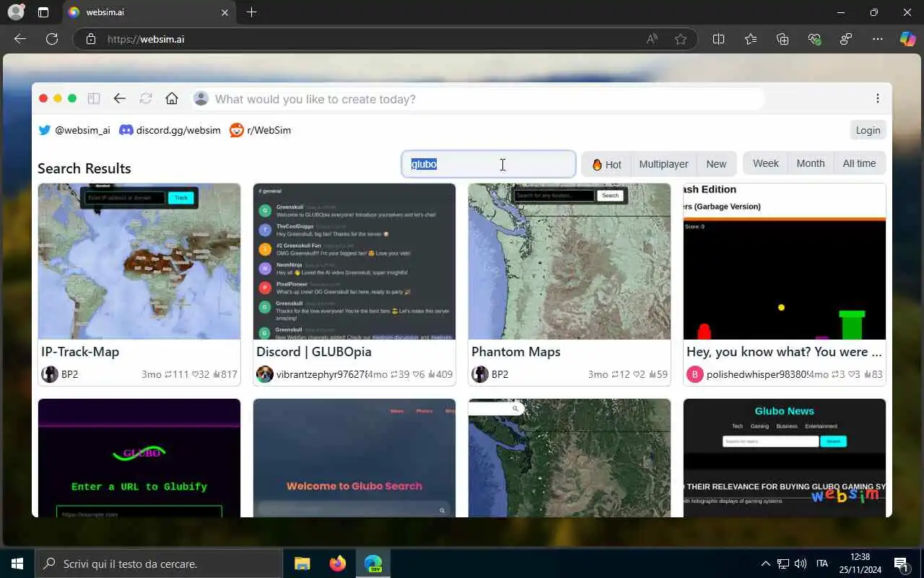The height and width of the screenshot is (578, 924).
Task: Open Windows Start menu
Action: pyautogui.click(x=17, y=564)
